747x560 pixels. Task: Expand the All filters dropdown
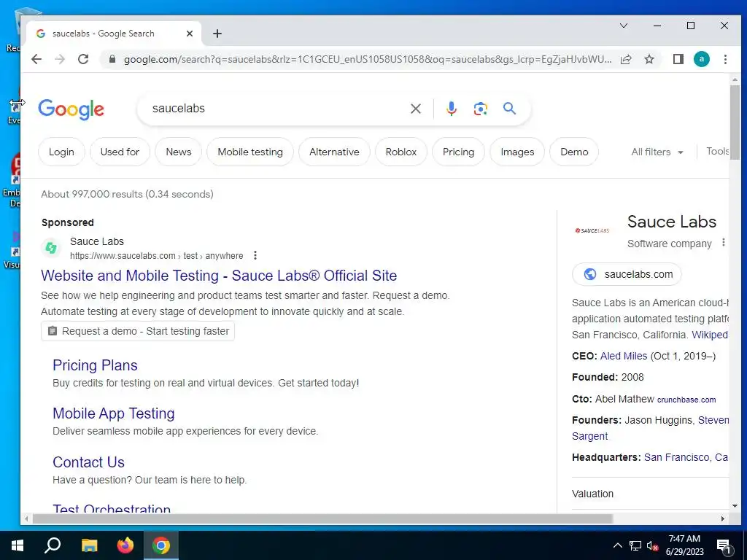pos(657,152)
